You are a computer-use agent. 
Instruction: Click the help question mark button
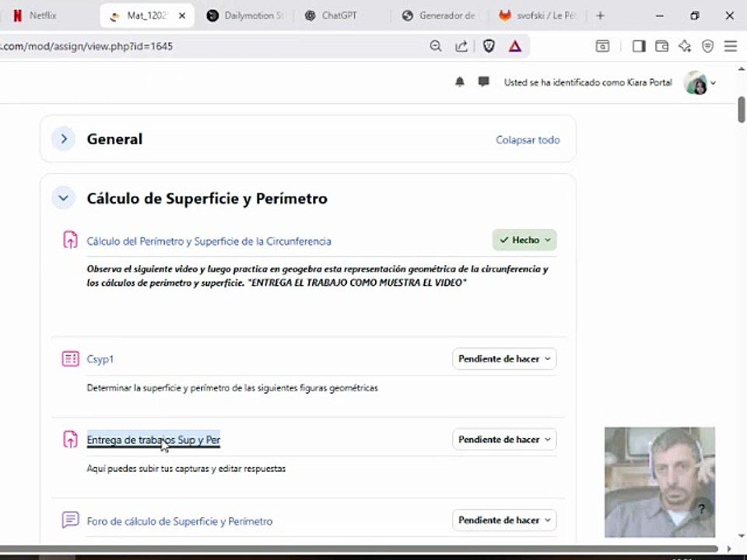tap(701, 509)
